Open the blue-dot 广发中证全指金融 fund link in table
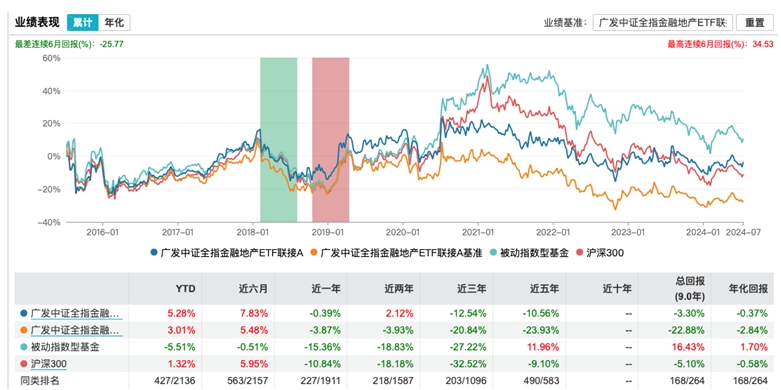 (x=76, y=314)
